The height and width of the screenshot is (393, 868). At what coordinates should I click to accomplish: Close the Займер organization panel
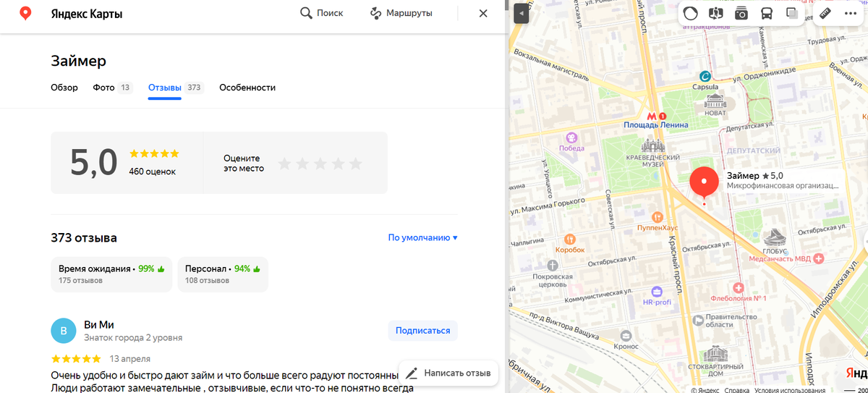483,13
